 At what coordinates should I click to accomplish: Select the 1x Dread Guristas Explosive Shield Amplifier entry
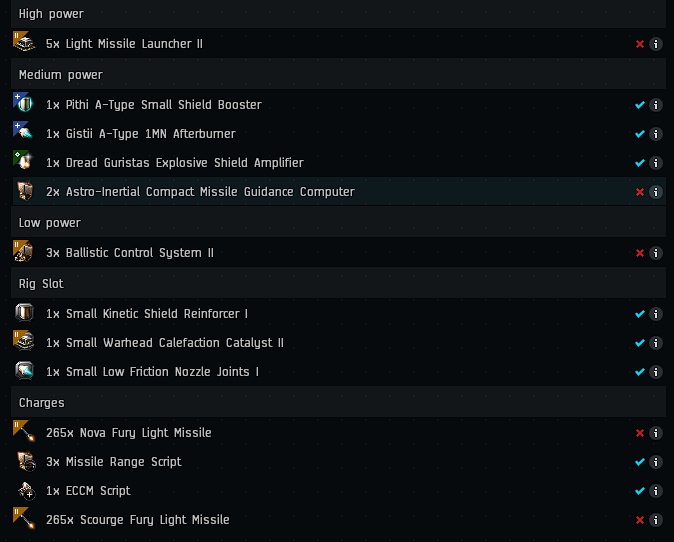(338, 162)
